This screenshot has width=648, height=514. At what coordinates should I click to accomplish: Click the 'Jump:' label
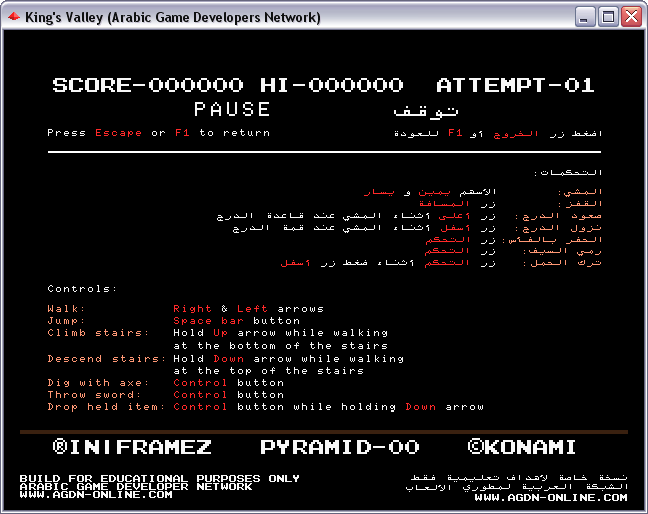[x=66, y=321]
